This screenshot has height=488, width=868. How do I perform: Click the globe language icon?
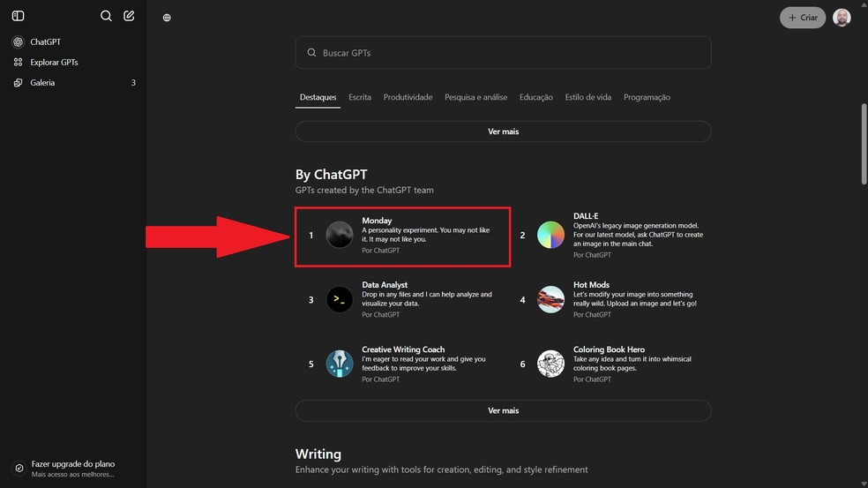coord(167,18)
